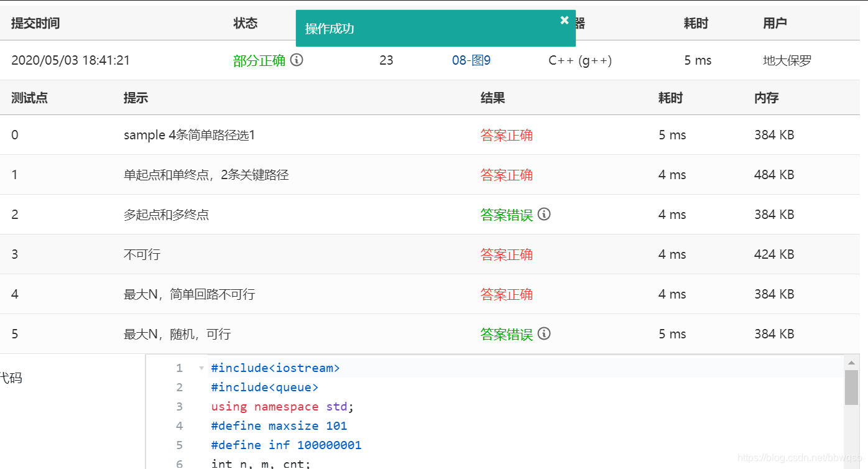This screenshot has height=469, width=868.
Task: Click hint 最大N，随机，可行
Action: (x=177, y=334)
